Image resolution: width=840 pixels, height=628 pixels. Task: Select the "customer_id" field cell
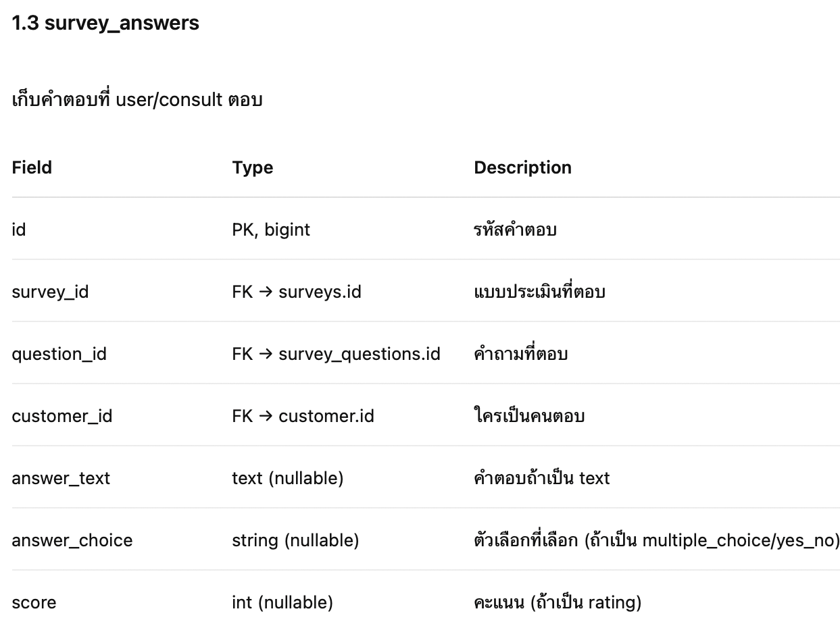62,416
